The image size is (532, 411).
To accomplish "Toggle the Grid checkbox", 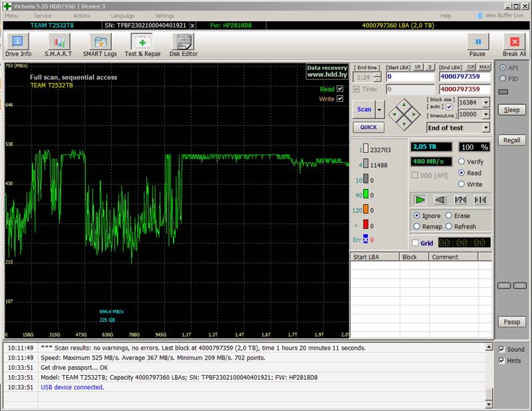I will 415,243.
